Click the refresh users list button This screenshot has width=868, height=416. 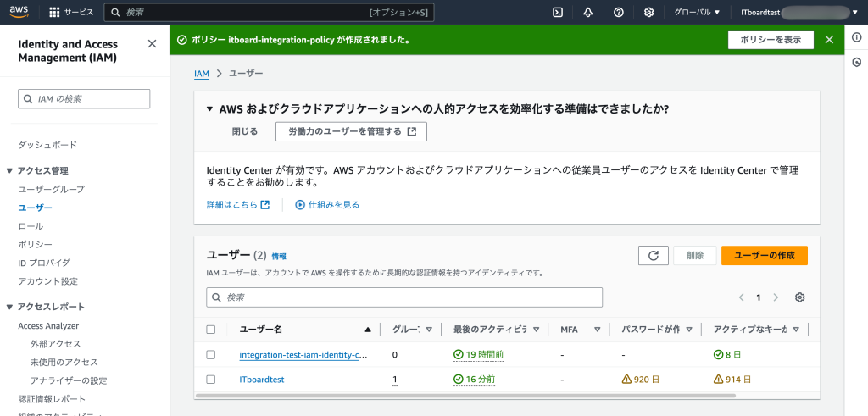tap(653, 256)
